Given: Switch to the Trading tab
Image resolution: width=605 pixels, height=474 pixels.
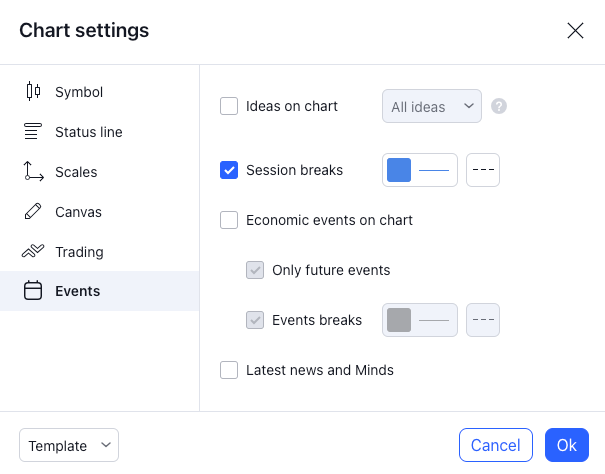Looking at the screenshot, I should 79,252.
